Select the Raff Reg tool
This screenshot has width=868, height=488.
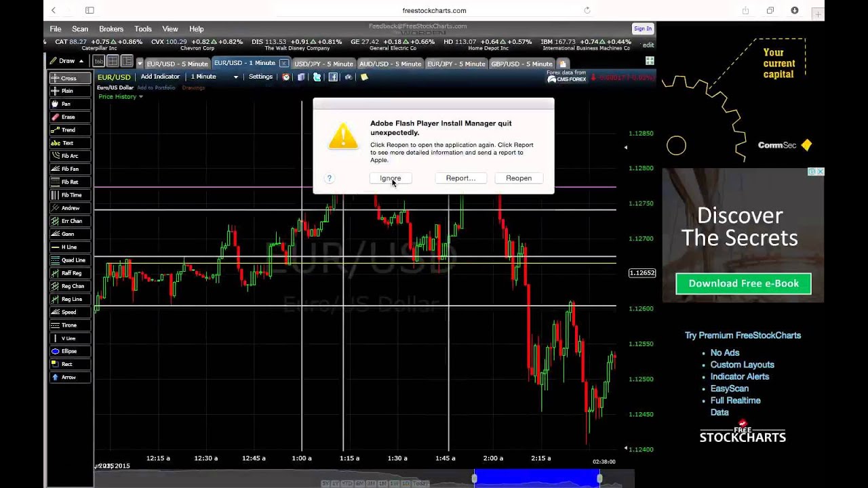click(70, 273)
